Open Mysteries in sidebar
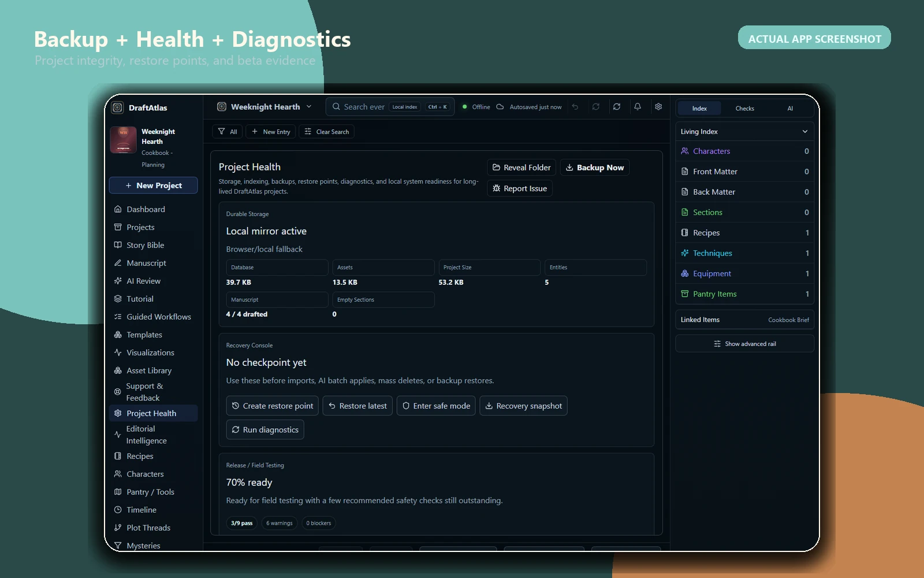The height and width of the screenshot is (578, 924). [x=153, y=545]
